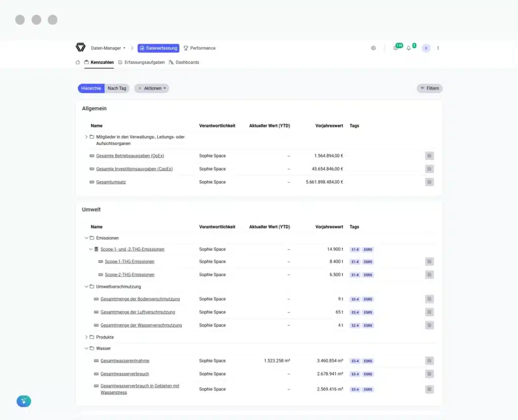Go to the home icon
The width and height of the screenshot is (518, 420).
[77, 62]
